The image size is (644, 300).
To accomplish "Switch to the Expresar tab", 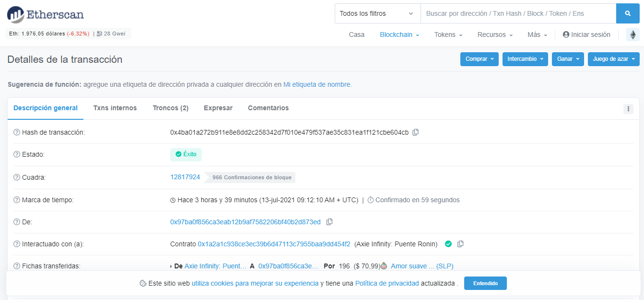I will 218,108.
